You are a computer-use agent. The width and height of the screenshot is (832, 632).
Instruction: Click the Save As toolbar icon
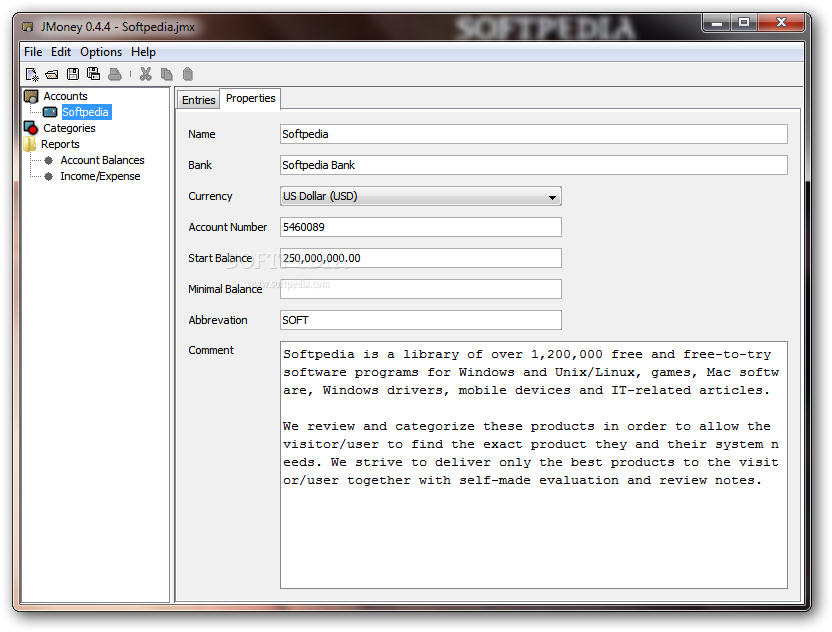tap(93, 74)
